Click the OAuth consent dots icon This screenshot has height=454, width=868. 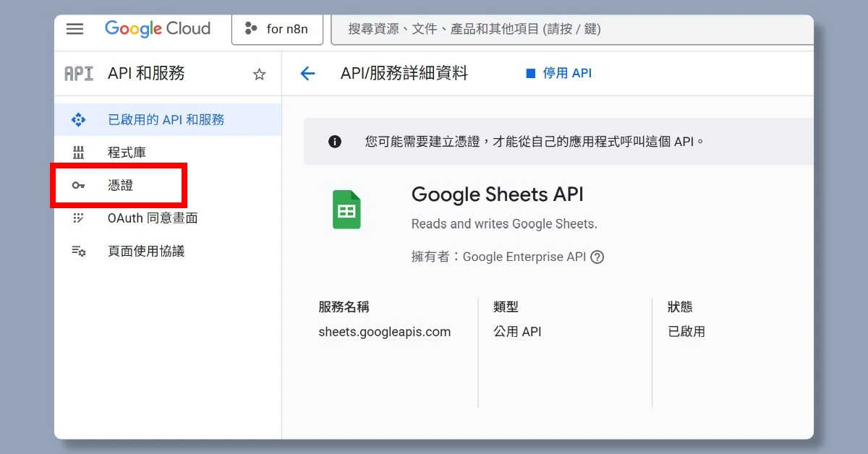coord(78,218)
